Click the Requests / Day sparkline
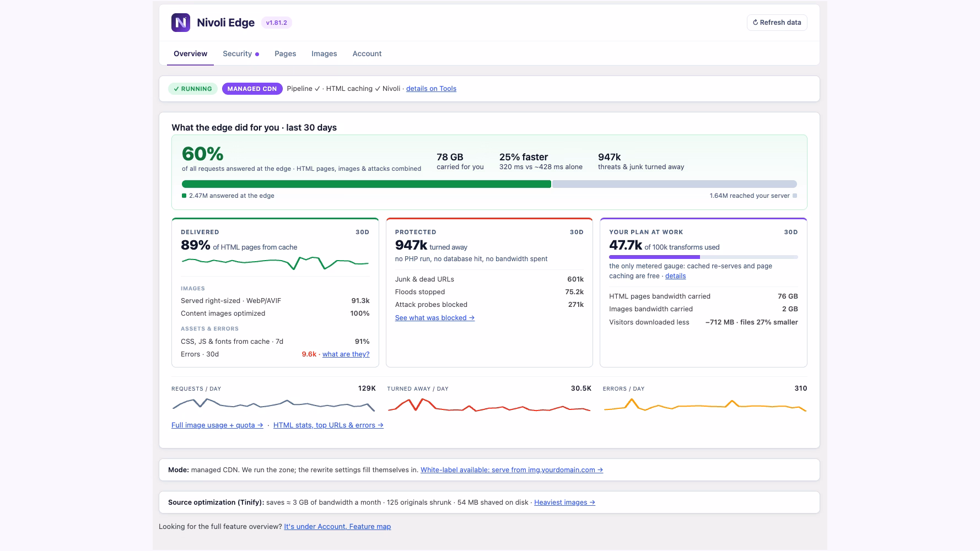This screenshot has height=551, width=980. [x=273, y=405]
